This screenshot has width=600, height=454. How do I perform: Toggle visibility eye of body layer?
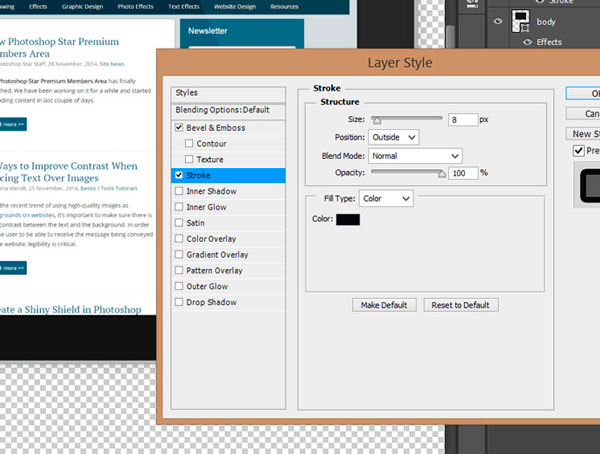(497, 21)
